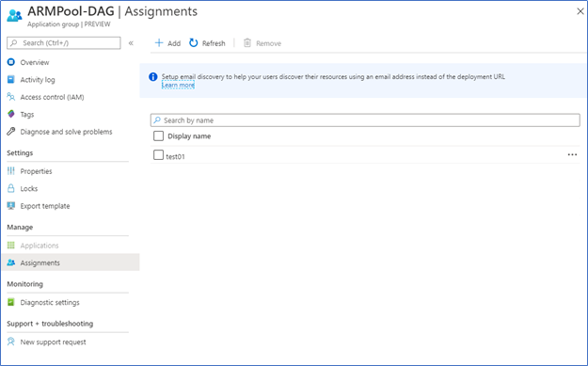Open the ellipsis menu for test01
The height and width of the screenshot is (366, 588).
point(572,154)
